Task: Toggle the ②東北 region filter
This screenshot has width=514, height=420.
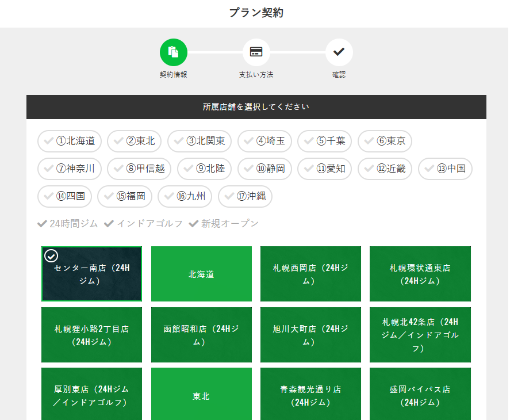Action: click(x=135, y=141)
